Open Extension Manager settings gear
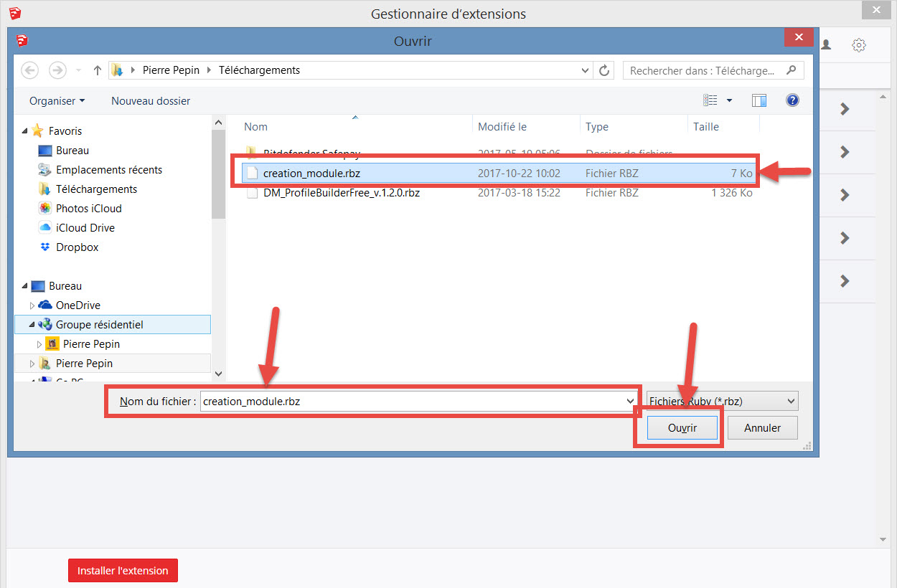 (858, 45)
